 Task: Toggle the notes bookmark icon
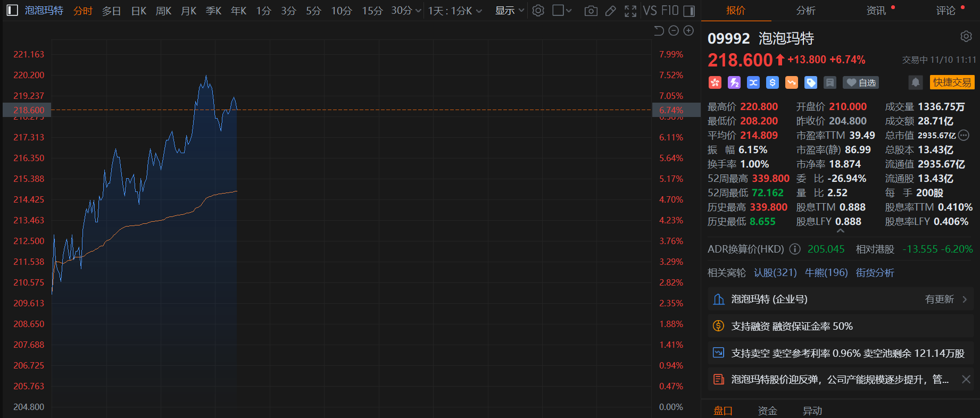coord(830,82)
